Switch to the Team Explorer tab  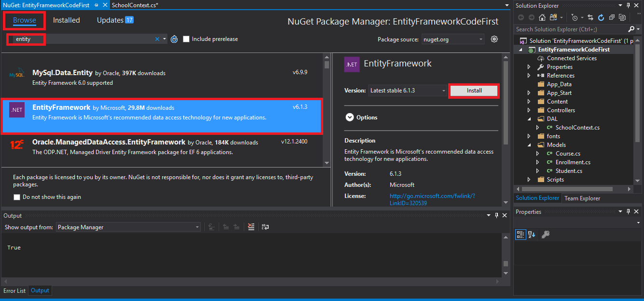pyautogui.click(x=582, y=198)
